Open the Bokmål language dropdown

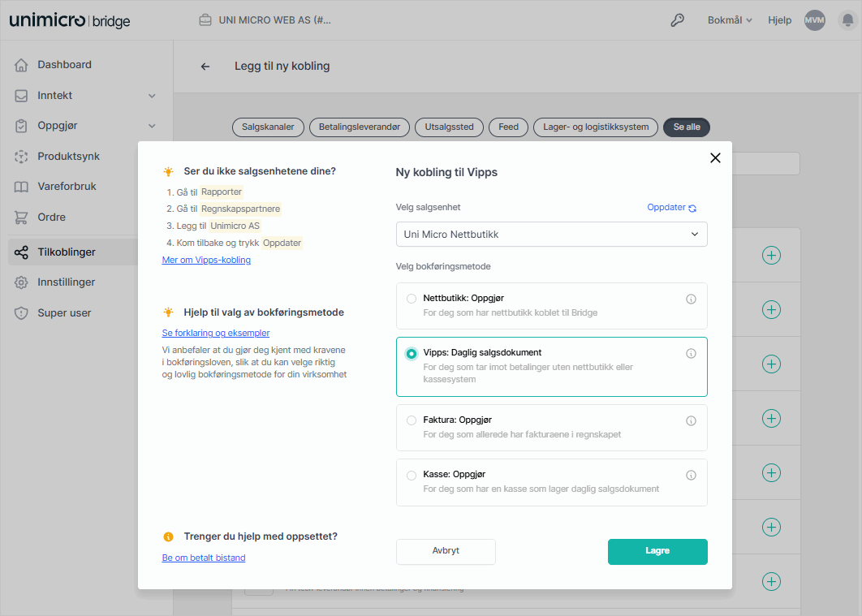tap(730, 20)
